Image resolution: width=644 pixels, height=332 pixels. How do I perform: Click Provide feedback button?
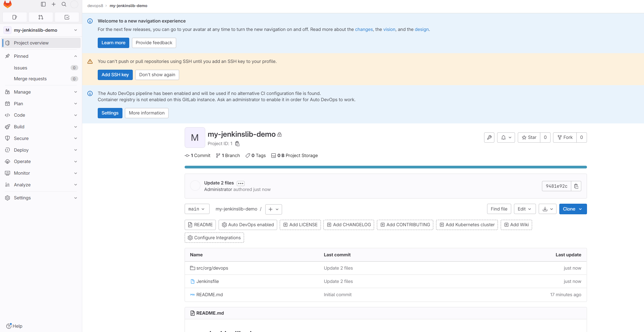click(x=154, y=43)
